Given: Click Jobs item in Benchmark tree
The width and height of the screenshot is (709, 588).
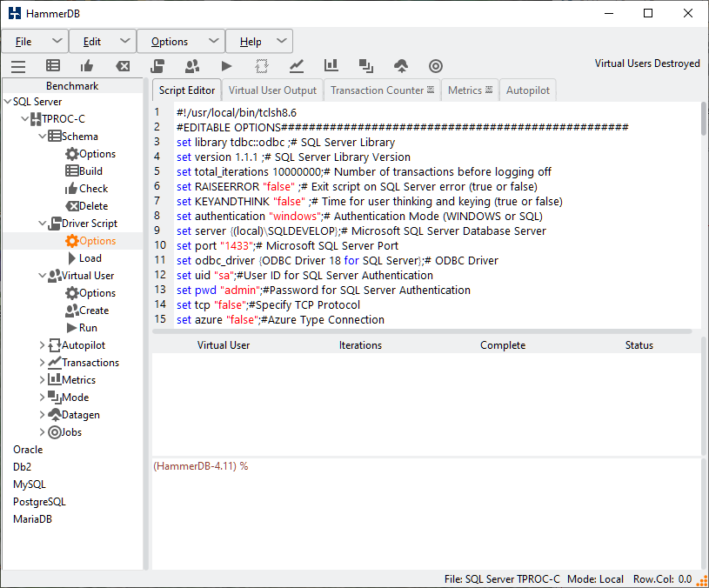Looking at the screenshot, I should point(65,432).
